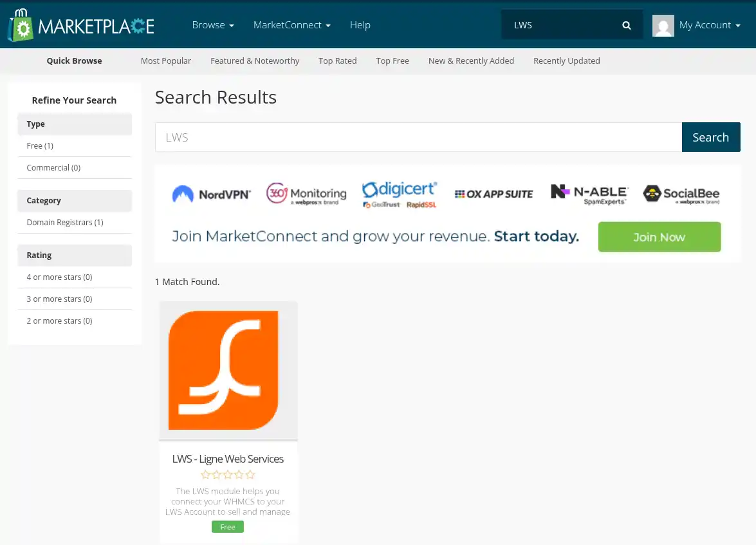Filter by 4 or more stars
Image resolution: width=756 pixels, height=545 pixels.
point(75,277)
